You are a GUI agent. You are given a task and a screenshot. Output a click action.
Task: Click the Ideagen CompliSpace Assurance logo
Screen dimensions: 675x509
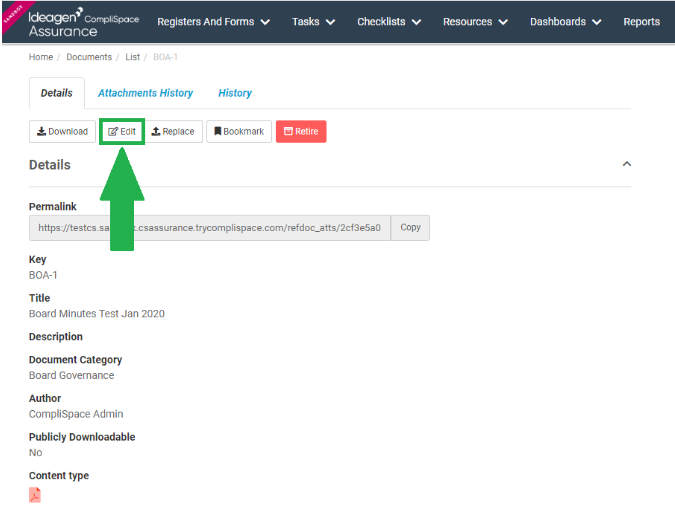84,22
